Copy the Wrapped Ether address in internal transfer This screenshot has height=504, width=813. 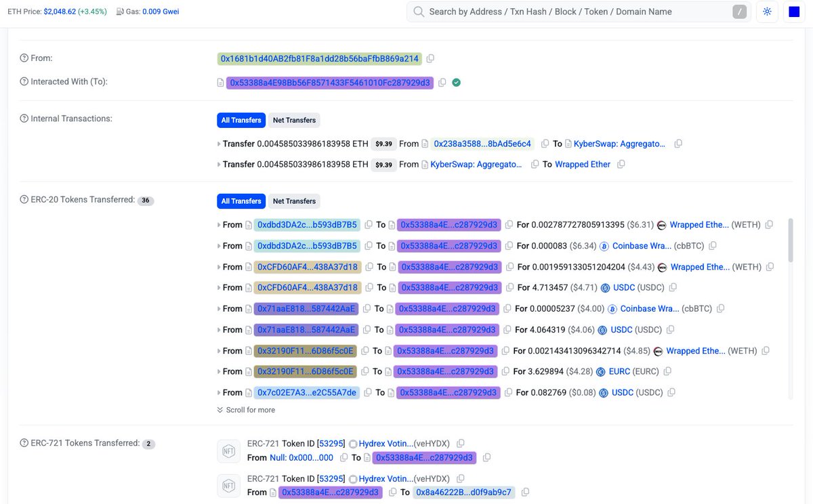pyautogui.click(x=621, y=164)
